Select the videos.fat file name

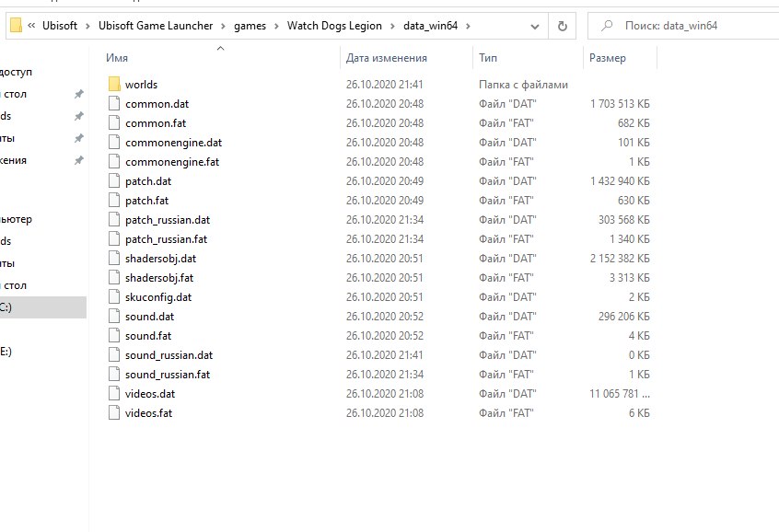[148, 413]
